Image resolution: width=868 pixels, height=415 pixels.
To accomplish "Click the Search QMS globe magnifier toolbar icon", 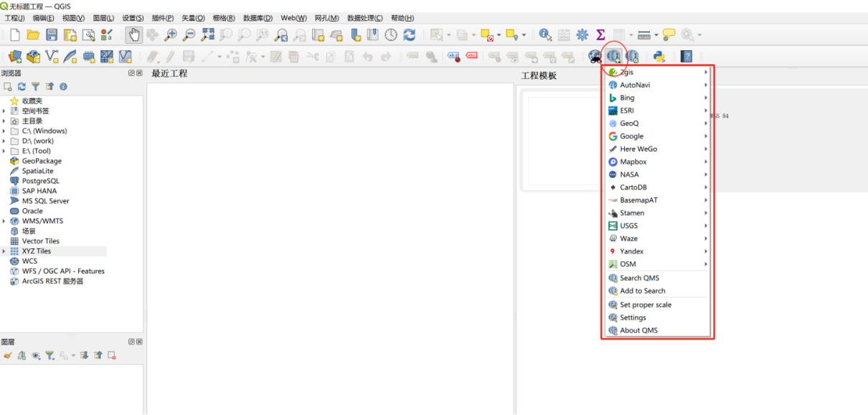I will 633,56.
